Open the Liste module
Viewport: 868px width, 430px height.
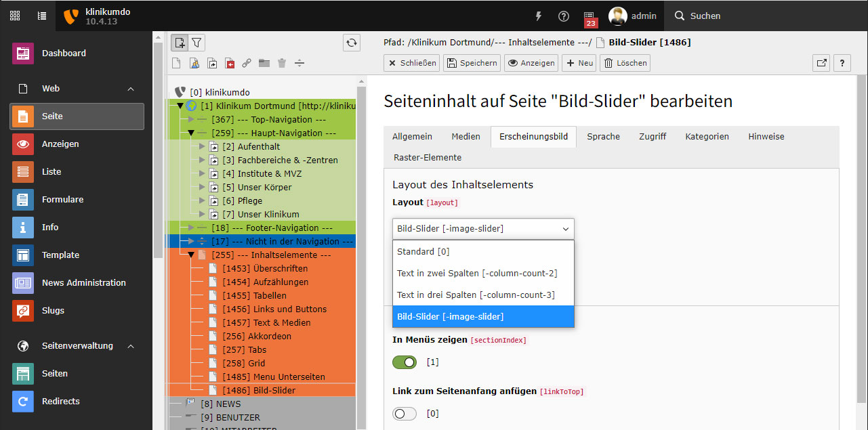[x=77, y=172]
